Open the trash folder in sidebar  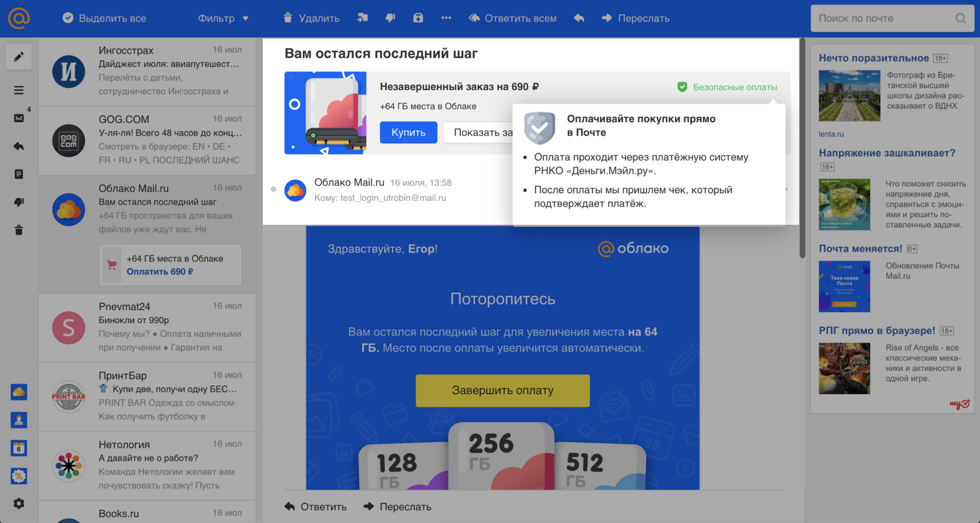[x=19, y=230]
